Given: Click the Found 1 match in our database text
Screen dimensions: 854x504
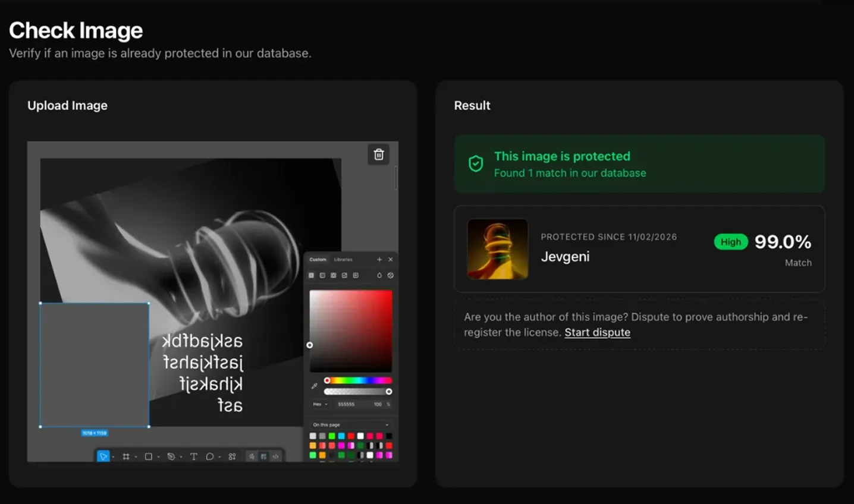Looking at the screenshot, I should (x=570, y=173).
